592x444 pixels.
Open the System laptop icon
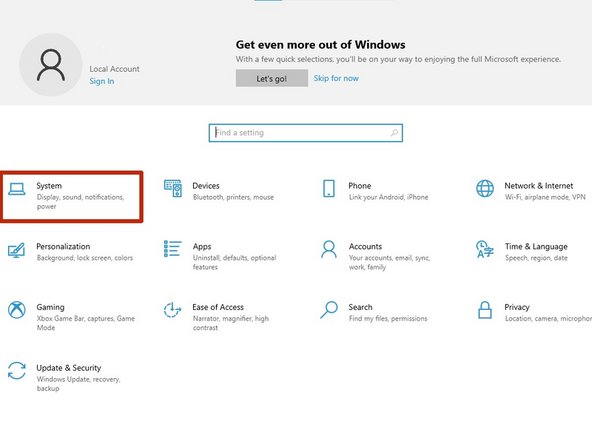tap(17, 189)
